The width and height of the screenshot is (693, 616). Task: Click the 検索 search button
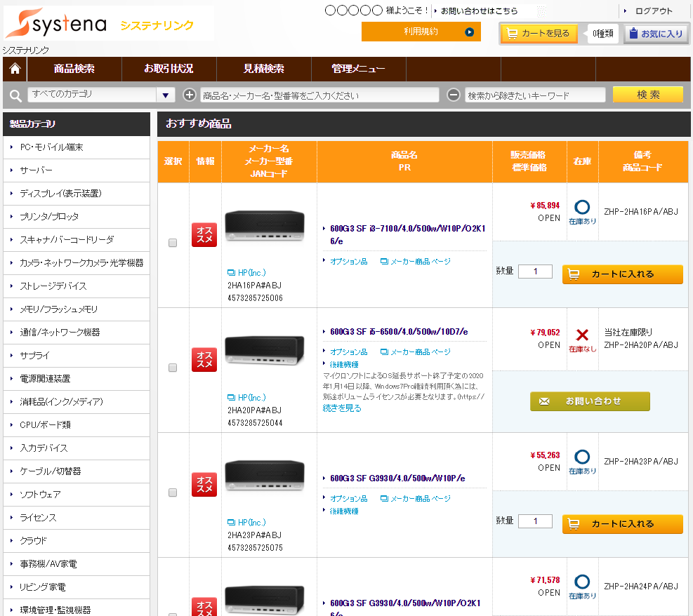648,95
